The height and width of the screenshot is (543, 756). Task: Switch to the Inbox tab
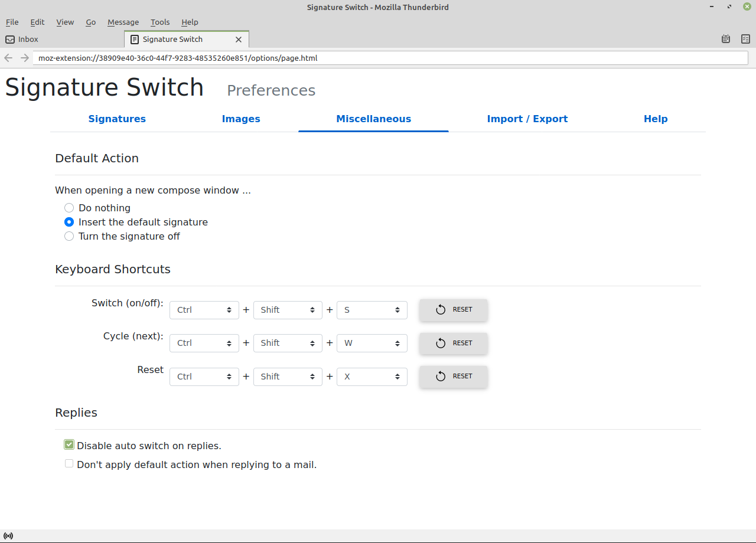[62, 40]
